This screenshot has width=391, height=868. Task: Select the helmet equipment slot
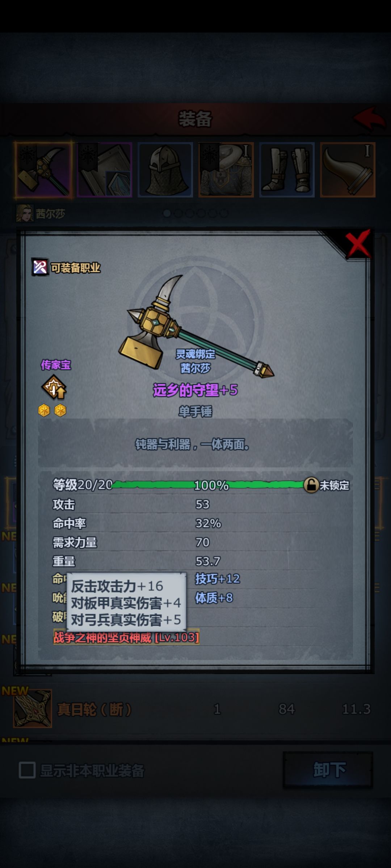(165, 170)
